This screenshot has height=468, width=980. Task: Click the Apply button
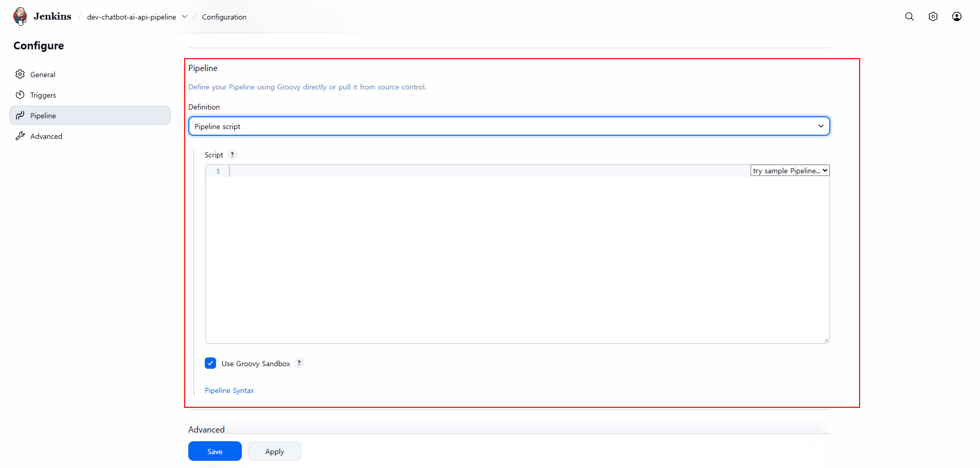tap(274, 451)
